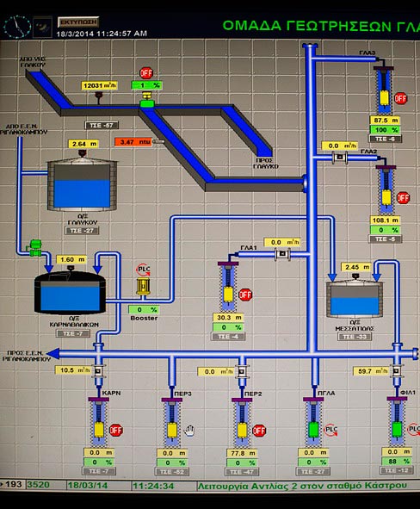
Task: Toggle the OFF indicator beside ΓΛΑ3 pump
Action: tap(400, 98)
